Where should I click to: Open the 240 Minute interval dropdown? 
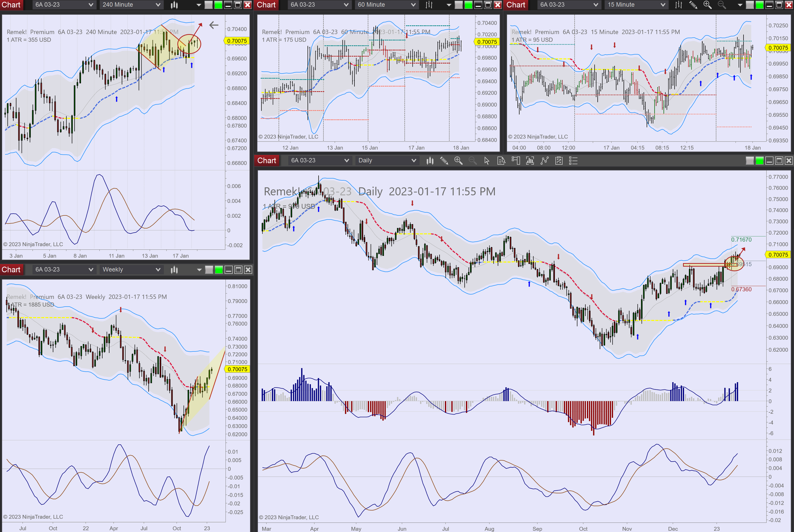pos(131,5)
